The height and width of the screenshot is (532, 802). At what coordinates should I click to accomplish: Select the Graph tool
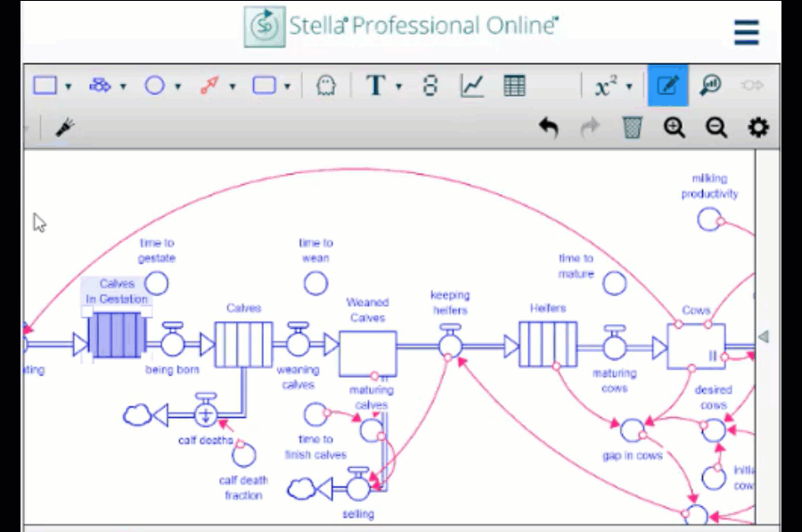point(471,86)
